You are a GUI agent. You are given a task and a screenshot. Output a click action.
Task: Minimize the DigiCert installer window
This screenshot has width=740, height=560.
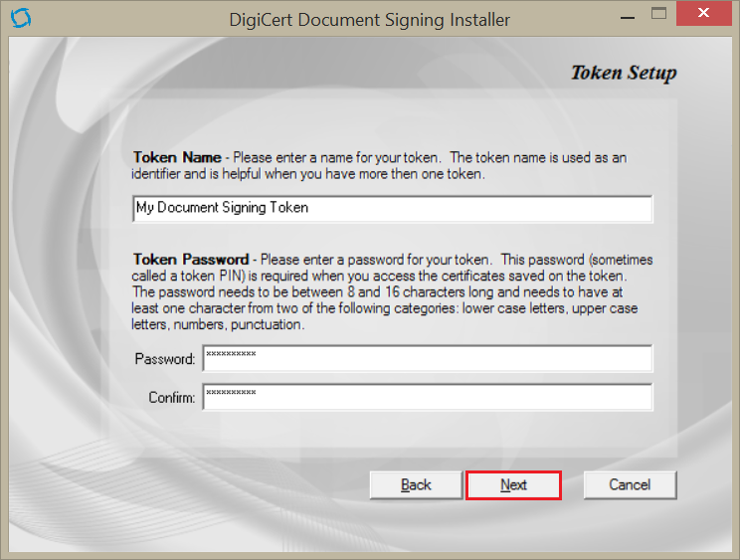(x=627, y=17)
